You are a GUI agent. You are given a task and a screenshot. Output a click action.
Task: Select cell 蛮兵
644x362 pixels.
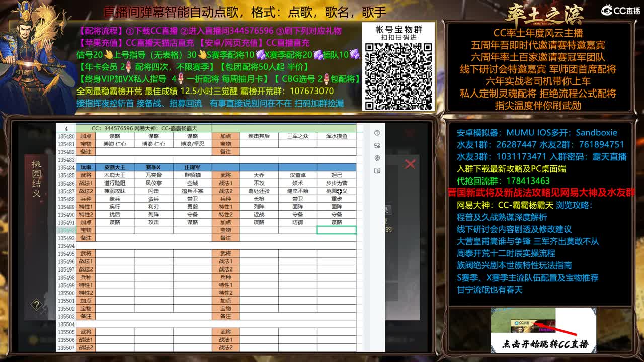tap(153, 199)
